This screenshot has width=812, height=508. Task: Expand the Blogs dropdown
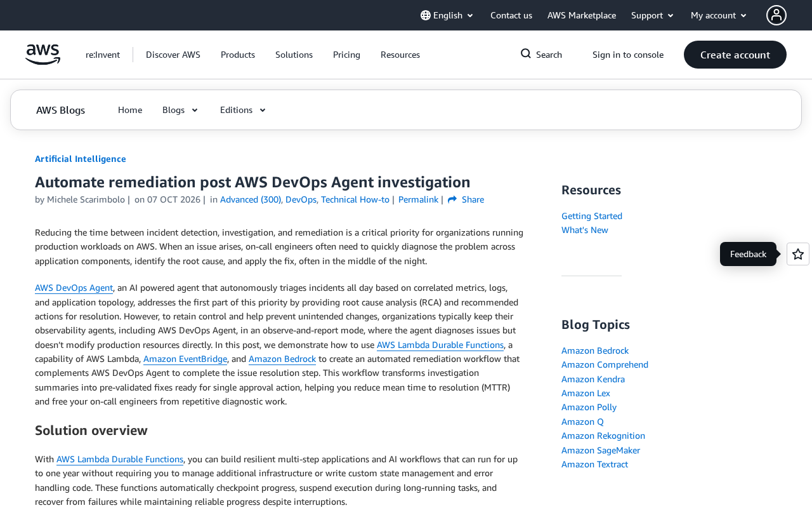click(180, 110)
